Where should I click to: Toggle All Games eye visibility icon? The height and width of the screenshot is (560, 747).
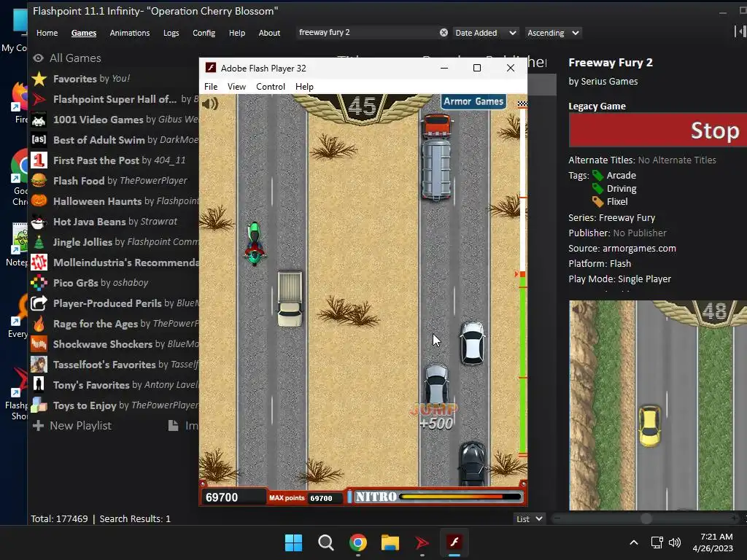[38, 58]
